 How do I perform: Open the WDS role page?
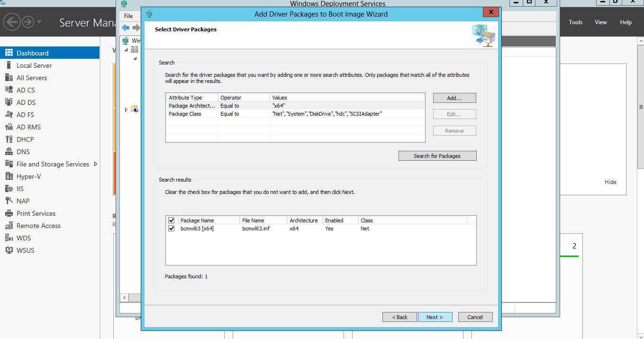(x=50, y=238)
